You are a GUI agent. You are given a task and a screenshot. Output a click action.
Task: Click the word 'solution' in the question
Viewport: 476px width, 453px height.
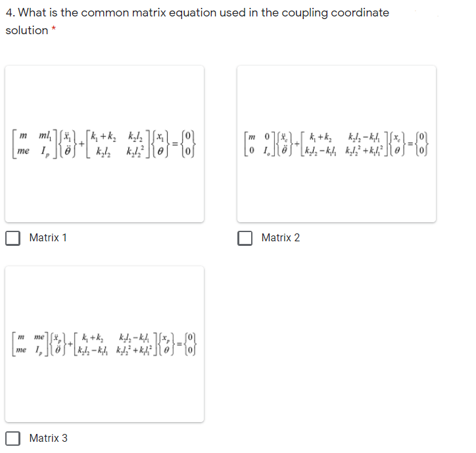pyautogui.click(x=26, y=30)
